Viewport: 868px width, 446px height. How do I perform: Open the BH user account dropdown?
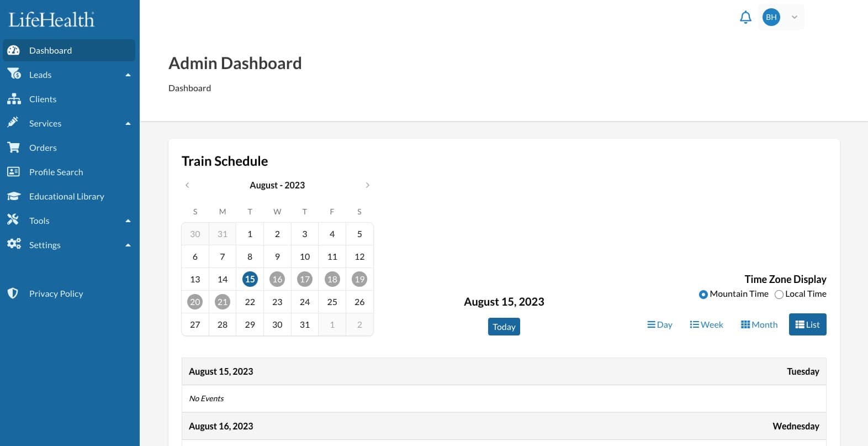781,17
